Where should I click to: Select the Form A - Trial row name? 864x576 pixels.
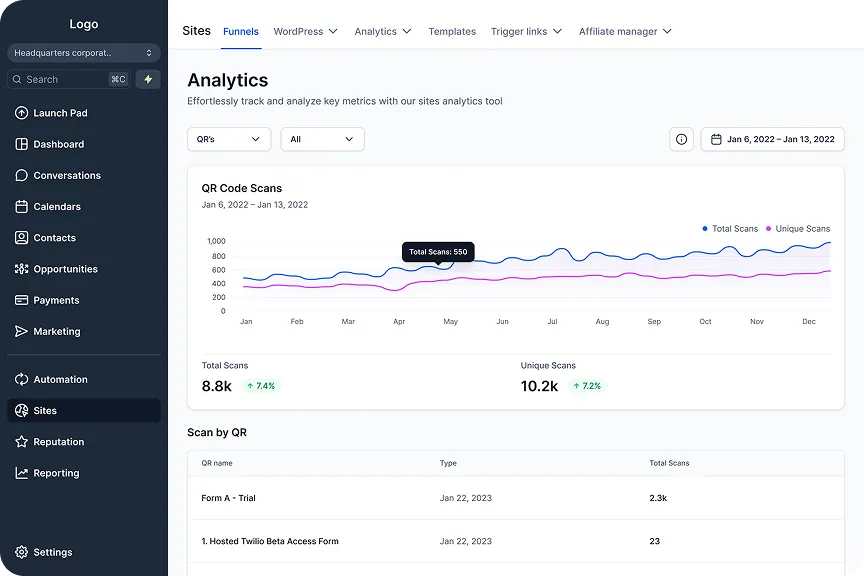(x=228, y=498)
